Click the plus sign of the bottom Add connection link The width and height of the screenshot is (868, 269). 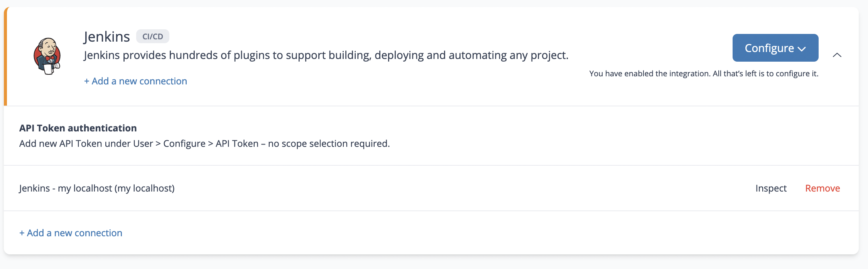tap(22, 233)
